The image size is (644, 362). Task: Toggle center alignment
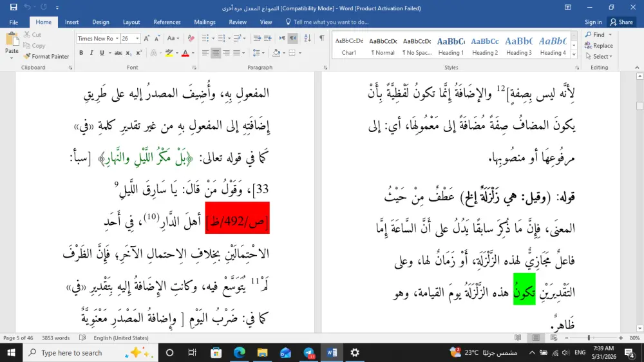216,53
